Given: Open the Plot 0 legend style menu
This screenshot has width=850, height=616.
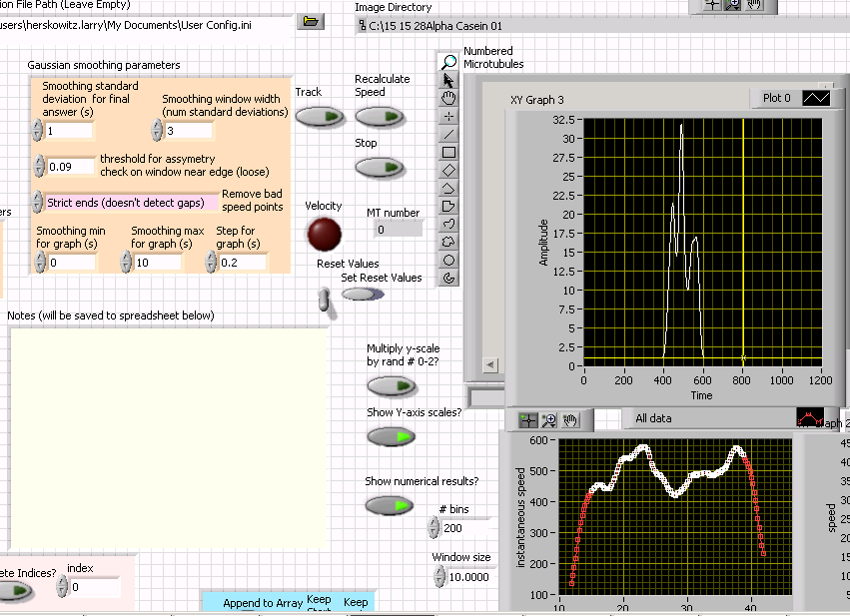Looking at the screenshot, I should tap(816, 99).
